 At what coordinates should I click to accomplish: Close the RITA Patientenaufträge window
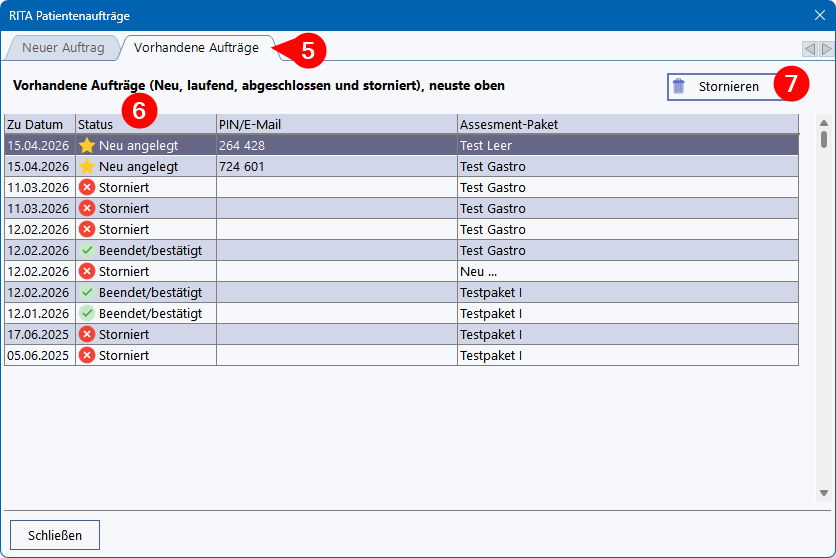coord(819,16)
